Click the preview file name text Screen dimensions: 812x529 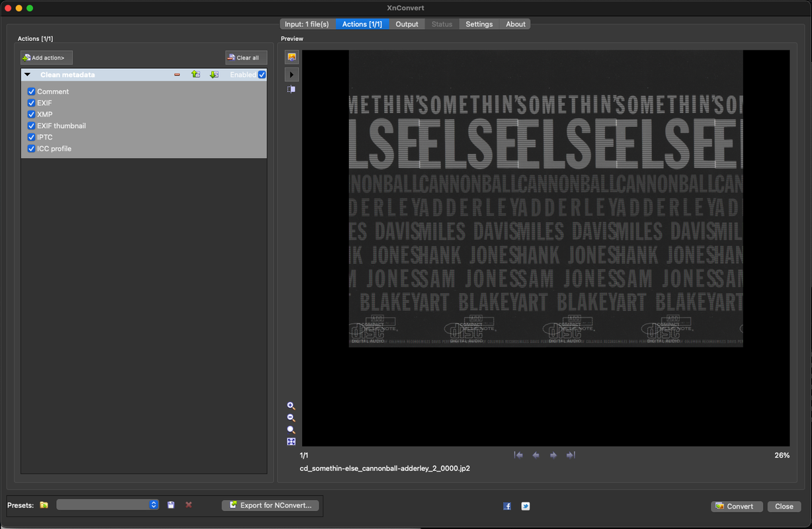385,468
